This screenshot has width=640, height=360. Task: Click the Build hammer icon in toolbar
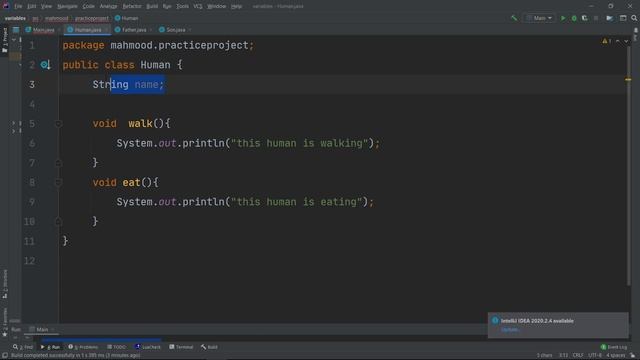click(514, 18)
